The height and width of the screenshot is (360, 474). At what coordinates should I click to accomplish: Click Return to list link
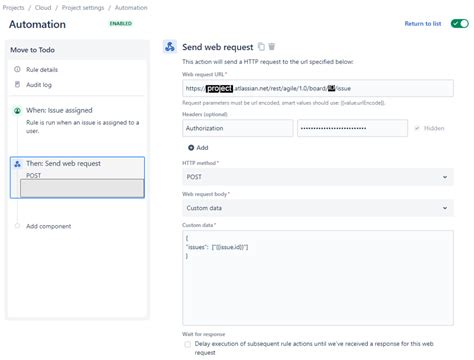pos(423,24)
